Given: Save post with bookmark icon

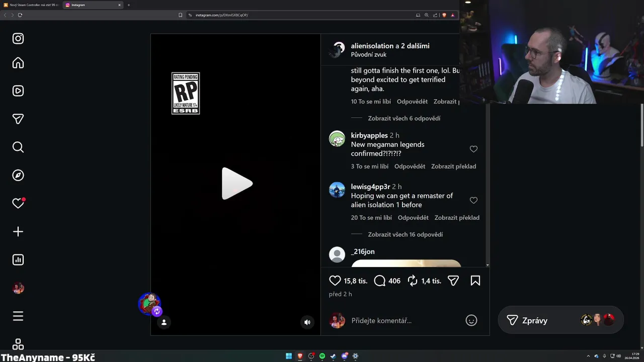Looking at the screenshot, I should (475, 281).
